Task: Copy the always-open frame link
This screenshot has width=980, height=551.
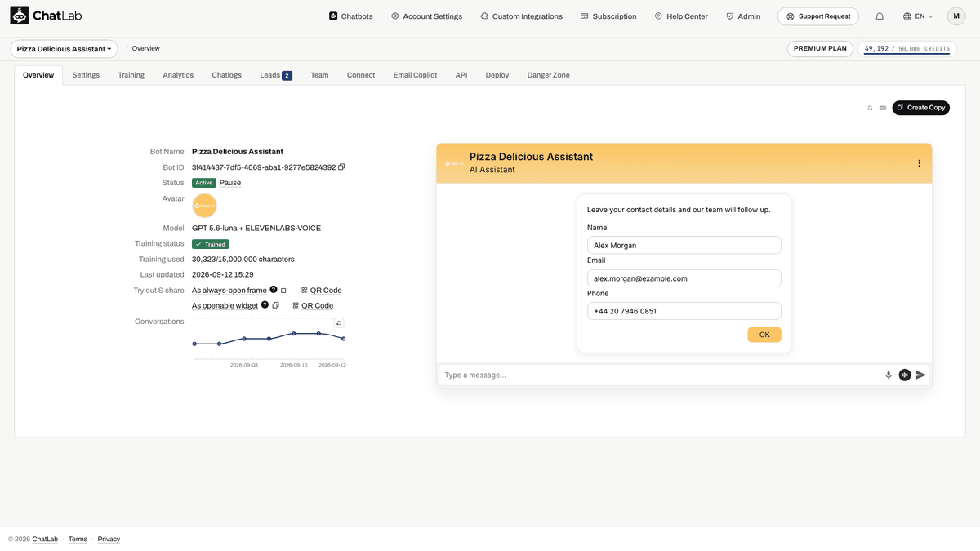Action: click(285, 290)
